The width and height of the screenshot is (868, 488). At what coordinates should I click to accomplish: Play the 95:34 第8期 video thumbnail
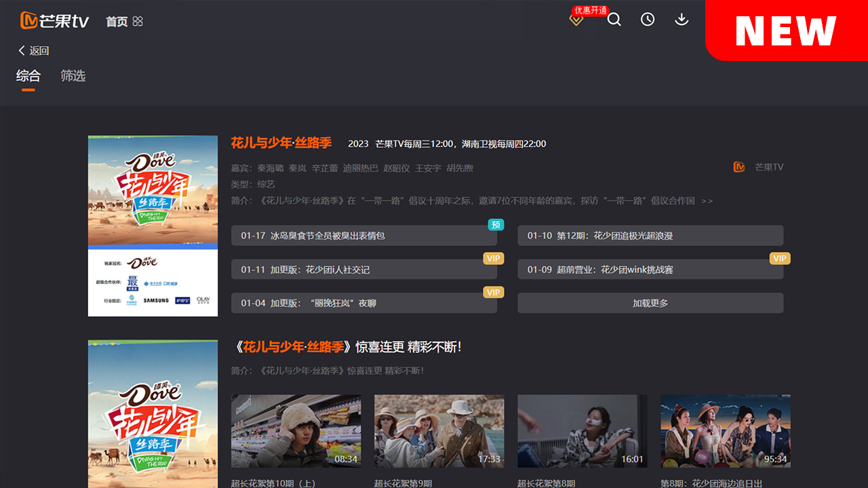click(x=725, y=431)
